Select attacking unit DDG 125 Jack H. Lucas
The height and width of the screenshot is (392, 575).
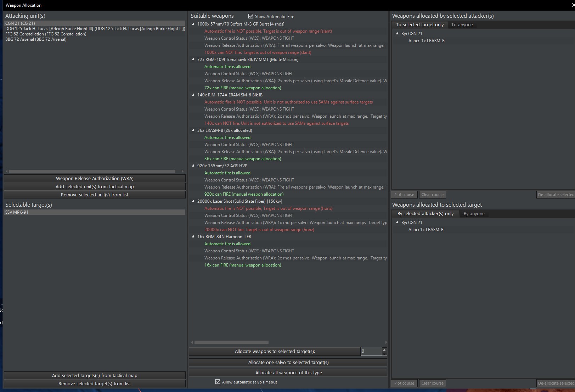(x=95, y=29)
